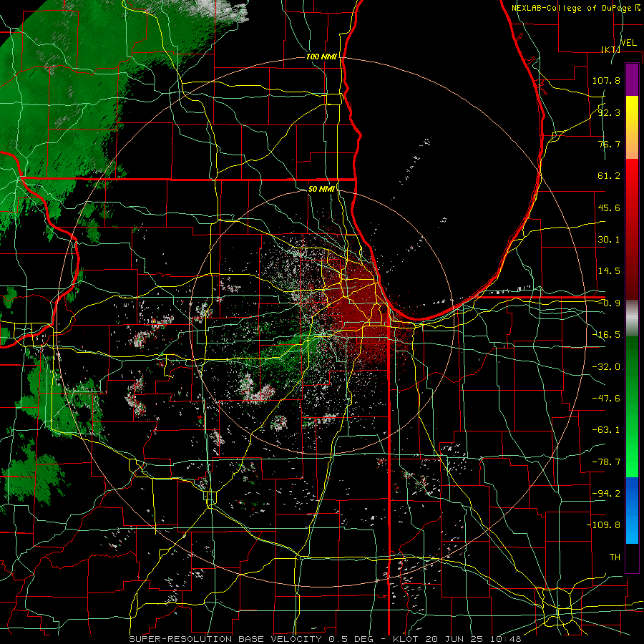Screen dimensions: 644x644
Task: Select the 30.1 scale value
Action: (x=609, y=240)
